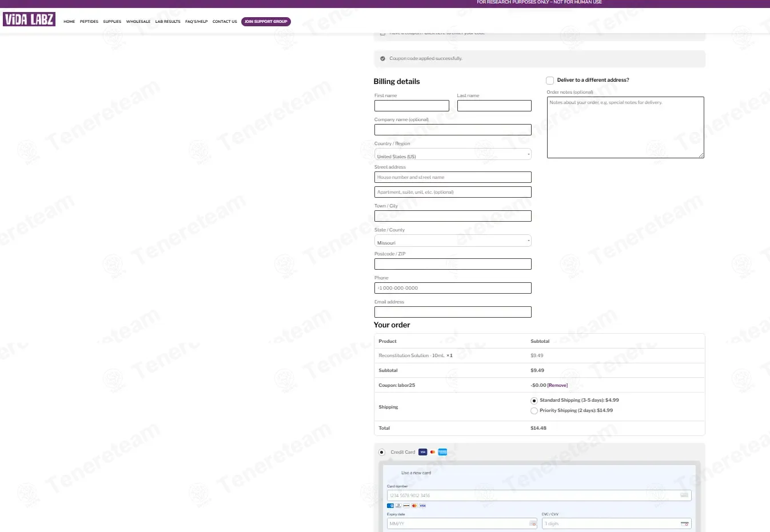Click the American Express icon beside Credit Card
The image size is (770, 532).
pos(442,452)
